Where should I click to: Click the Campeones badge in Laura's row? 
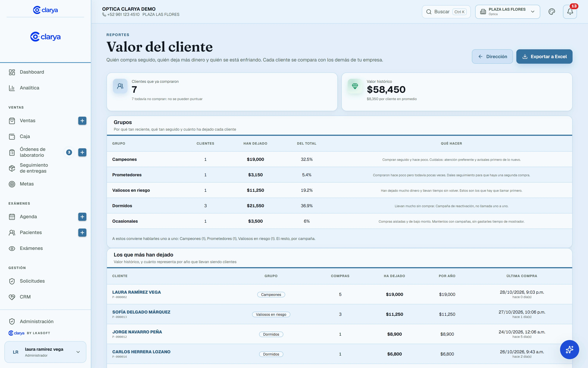tap(271, 295)
